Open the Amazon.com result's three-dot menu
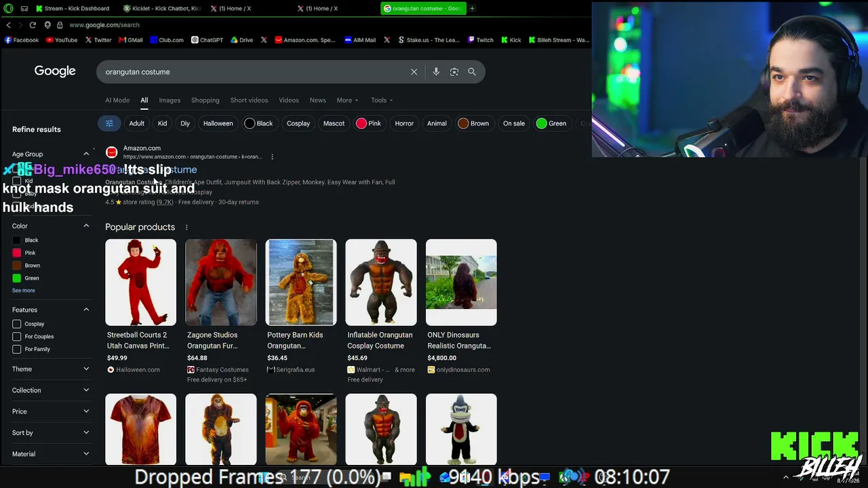Viewport: 868px width, 488px height. [272, 157]
